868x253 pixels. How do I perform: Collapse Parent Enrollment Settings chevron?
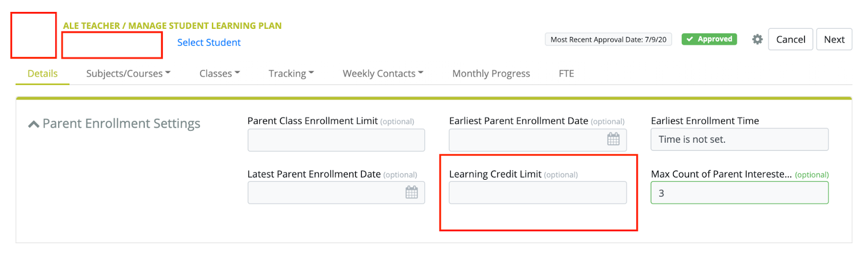pos(34,124)
